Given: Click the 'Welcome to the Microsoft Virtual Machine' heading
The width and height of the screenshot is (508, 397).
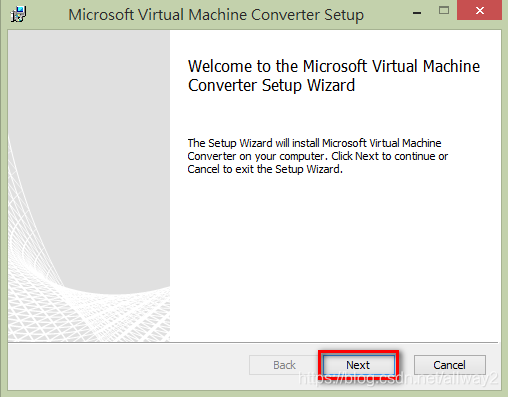Looking at the screenshot, I should click(334, 75).
